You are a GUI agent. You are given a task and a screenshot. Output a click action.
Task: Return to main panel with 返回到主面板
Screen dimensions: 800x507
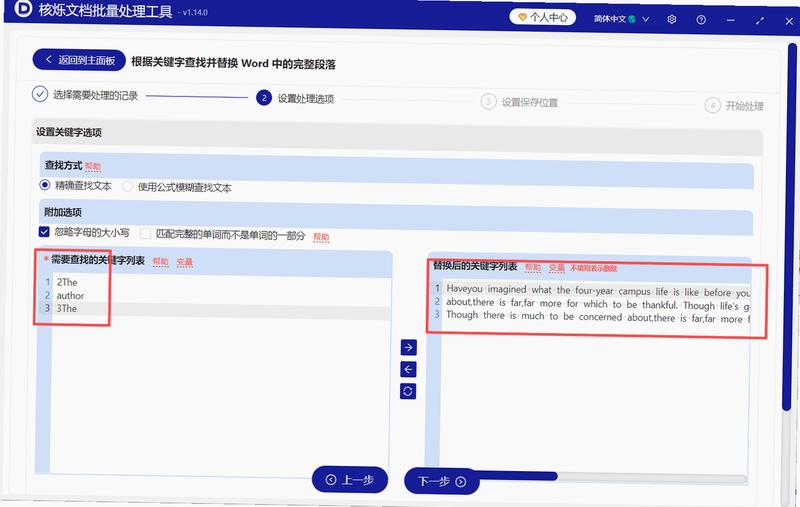click(79, 60)
